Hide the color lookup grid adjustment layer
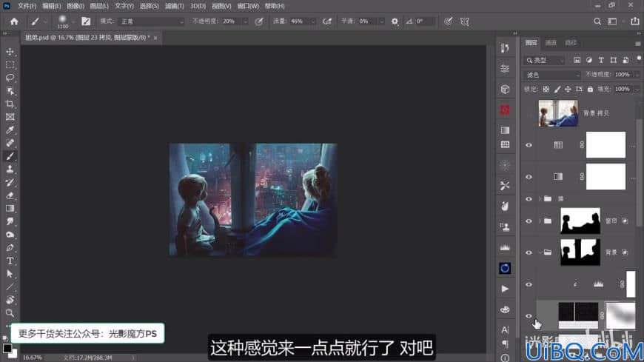Viewport: 644px width, 362px height. pos(529,145)
